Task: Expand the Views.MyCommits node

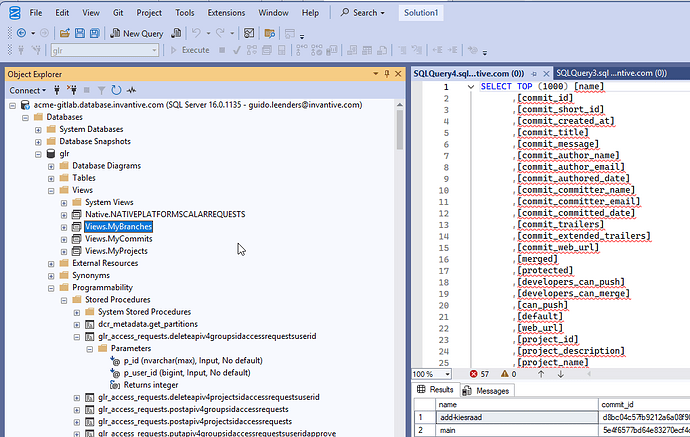Action: (64, 239)
